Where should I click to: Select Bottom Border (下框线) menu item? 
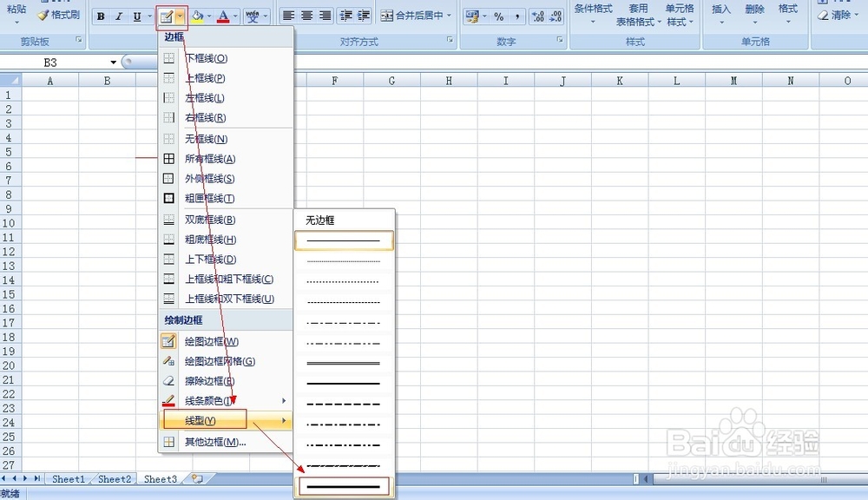point(226,58)
